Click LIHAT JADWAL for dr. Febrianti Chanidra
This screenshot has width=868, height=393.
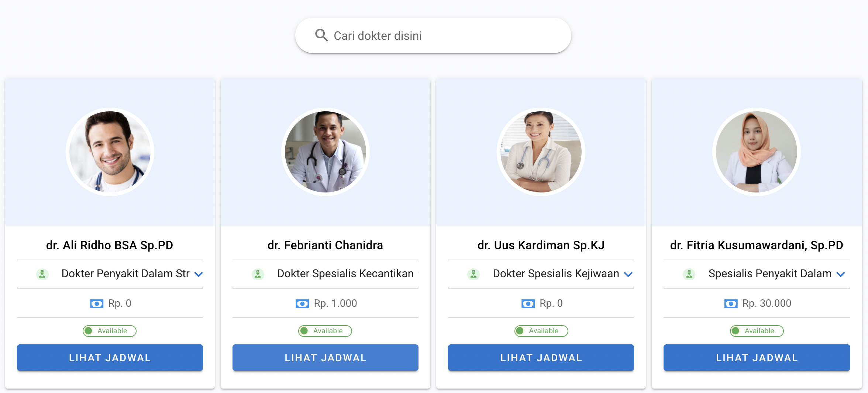tap(325, 357)
